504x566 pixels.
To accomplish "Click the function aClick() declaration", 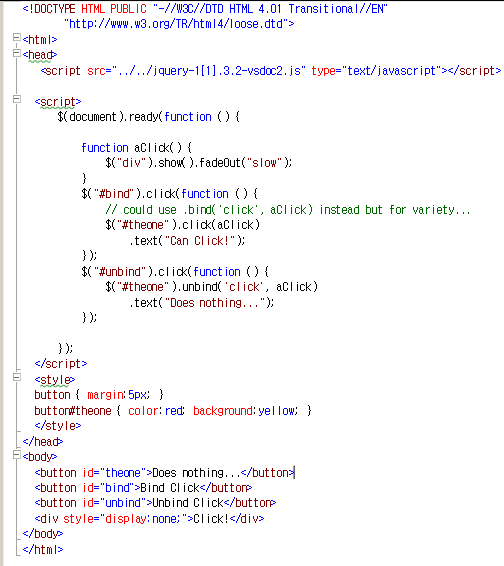I will coord(136,148).
